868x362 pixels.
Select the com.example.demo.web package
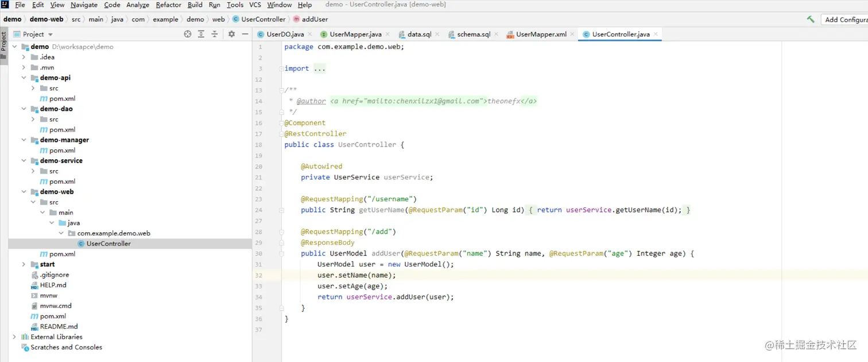(114, 233)
